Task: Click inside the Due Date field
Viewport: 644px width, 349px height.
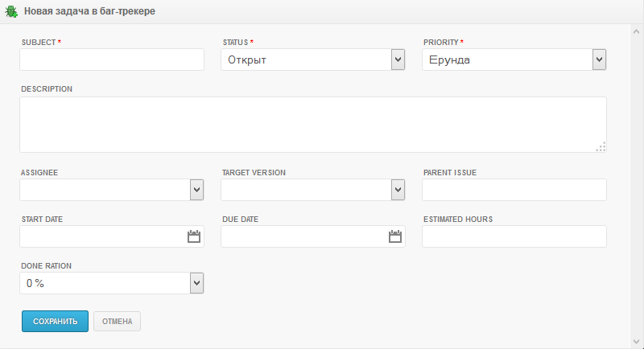Action: pyautogui.click(x=302, y=236)
